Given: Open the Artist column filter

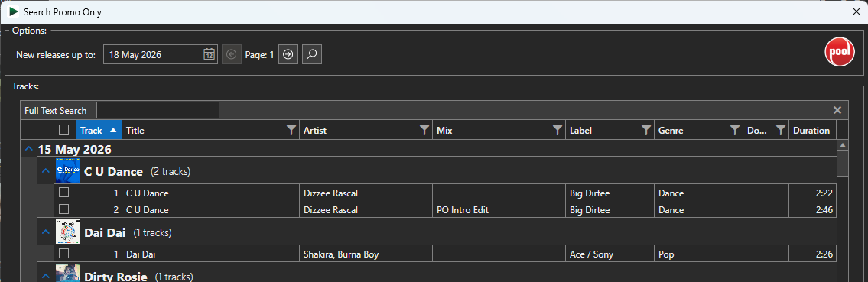Looking at the screenshot, I should pyautogui.click(x=424, y=131).
